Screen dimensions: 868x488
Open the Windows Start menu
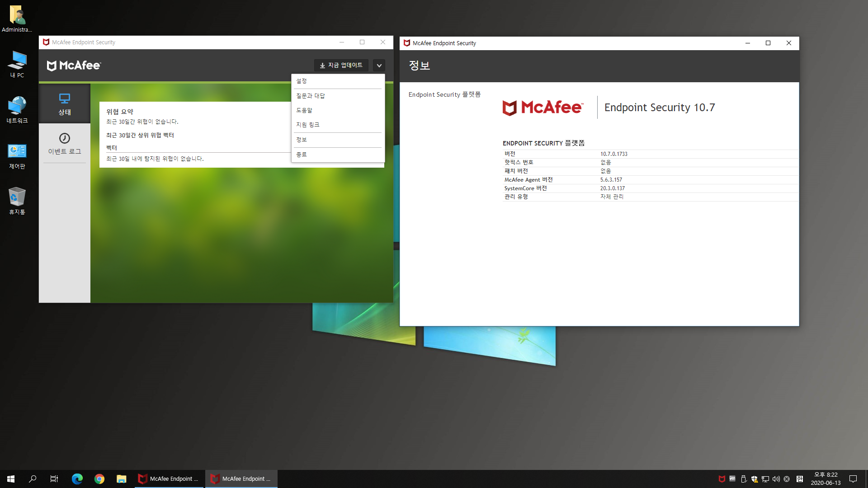click(11, 479)
